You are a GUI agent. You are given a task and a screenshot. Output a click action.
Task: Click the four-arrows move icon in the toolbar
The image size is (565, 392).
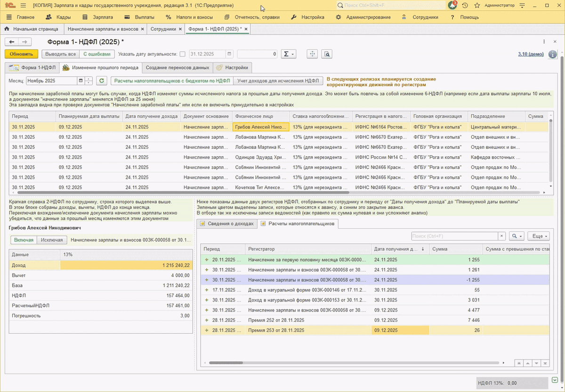pos(312,54)
